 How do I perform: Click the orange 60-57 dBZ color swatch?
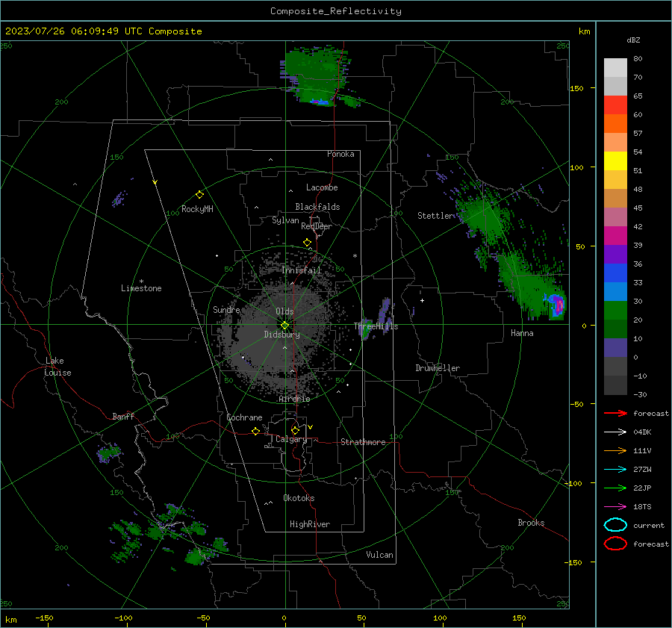tap(615, 124)
